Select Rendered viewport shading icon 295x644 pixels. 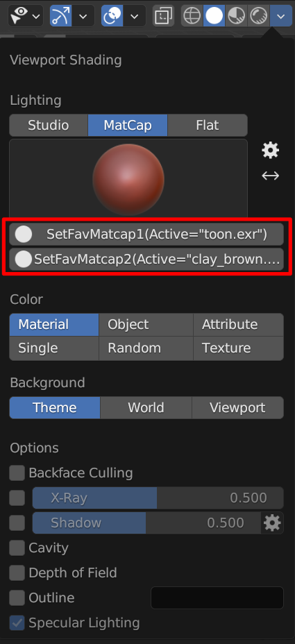258,16
